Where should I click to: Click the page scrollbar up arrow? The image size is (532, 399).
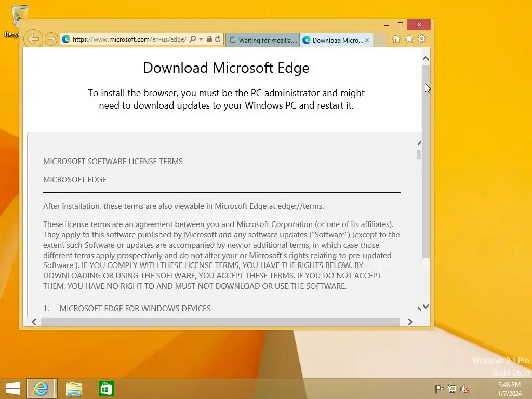pyautogui.click(x=426, y=59)
